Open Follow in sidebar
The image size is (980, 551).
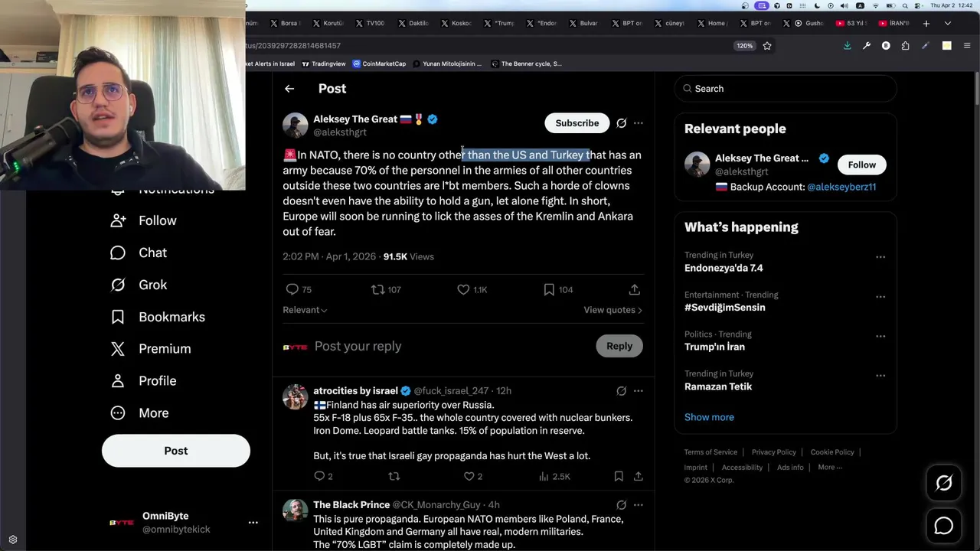pos(144,220)
